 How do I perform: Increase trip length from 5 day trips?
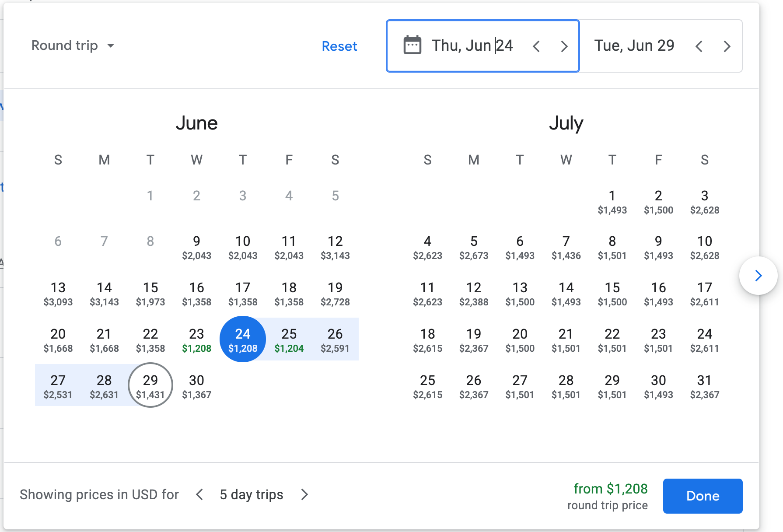coord(304,494)
